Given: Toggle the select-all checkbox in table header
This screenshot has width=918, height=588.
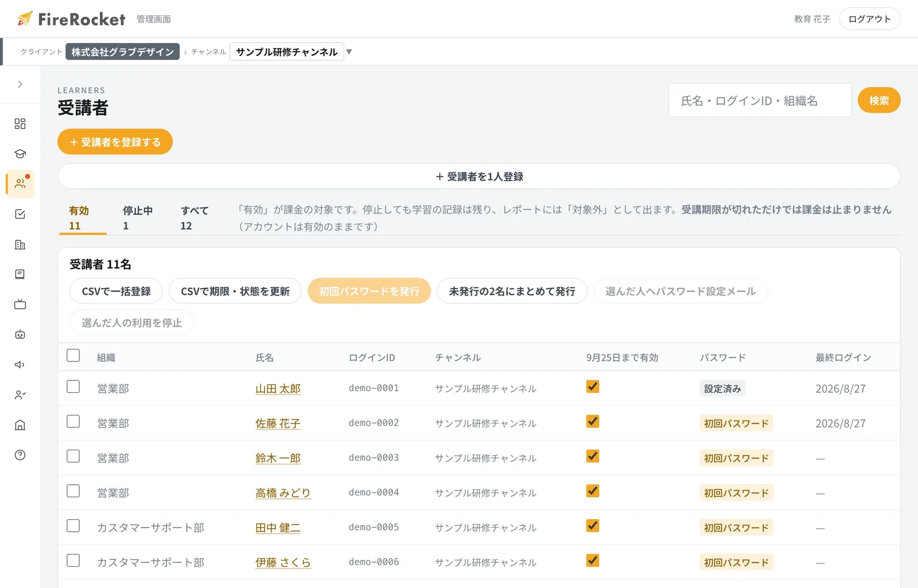Looking at the screenshot, I should click(x=73, y=355).
